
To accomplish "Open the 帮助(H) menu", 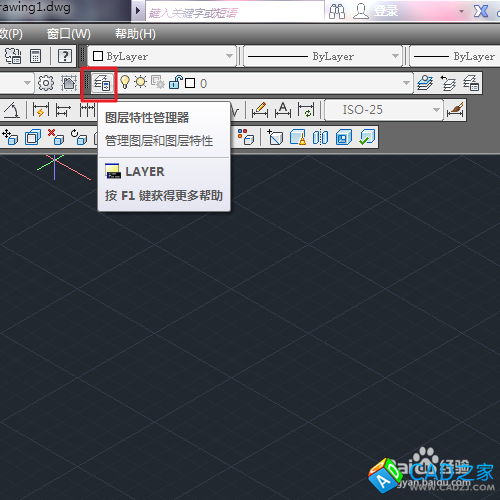I will click(135, 34).
